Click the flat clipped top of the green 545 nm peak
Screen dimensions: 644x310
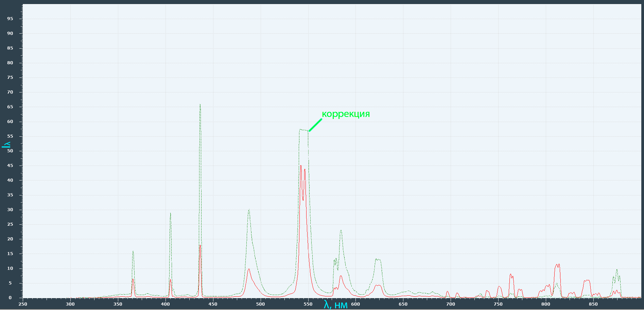click(303, 130)
